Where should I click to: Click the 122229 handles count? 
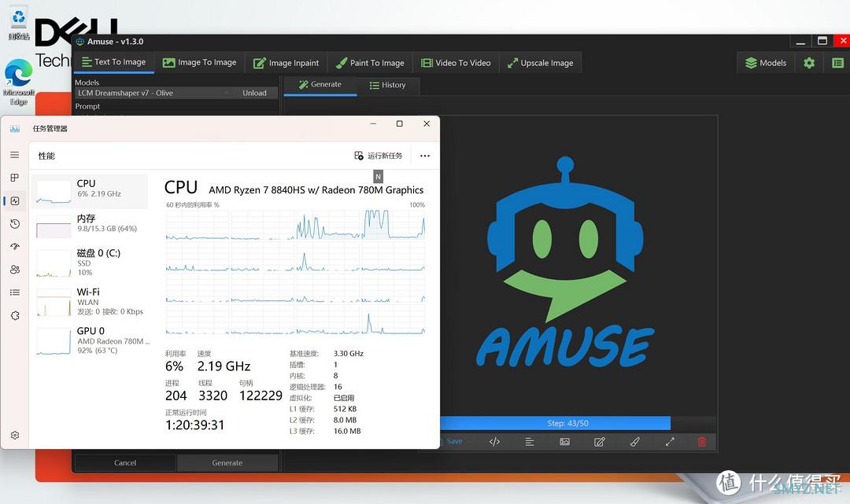click(x=261, y=395)
